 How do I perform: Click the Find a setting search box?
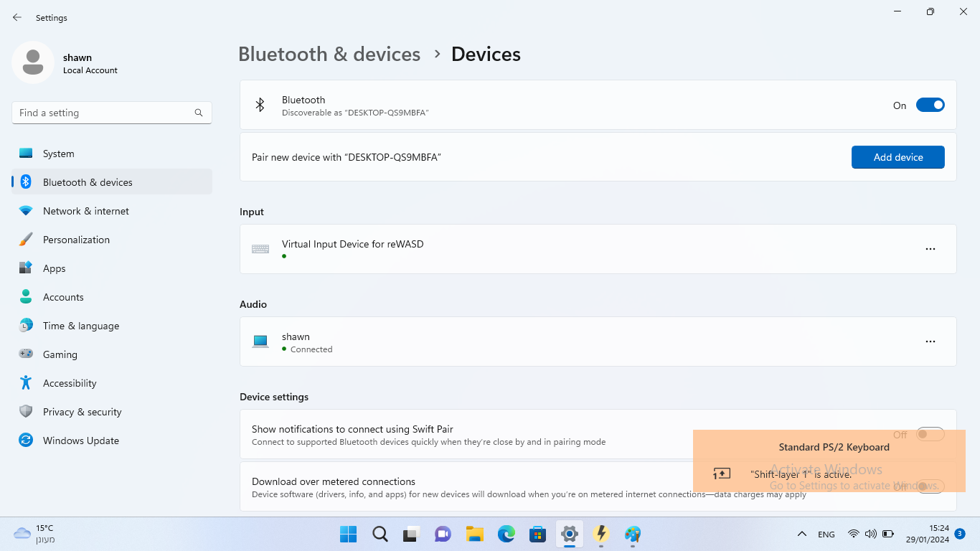tap(104, 113)
